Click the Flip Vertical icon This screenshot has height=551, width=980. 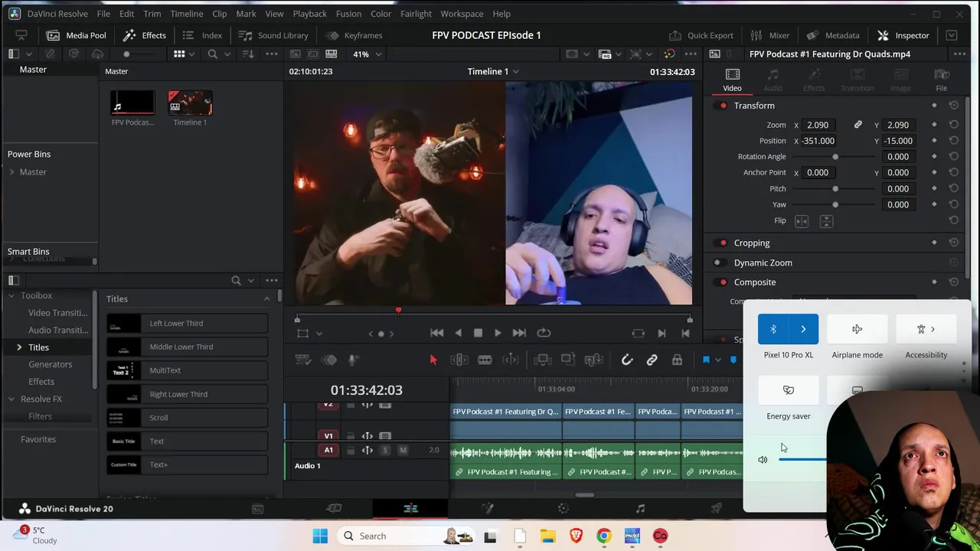826,221
